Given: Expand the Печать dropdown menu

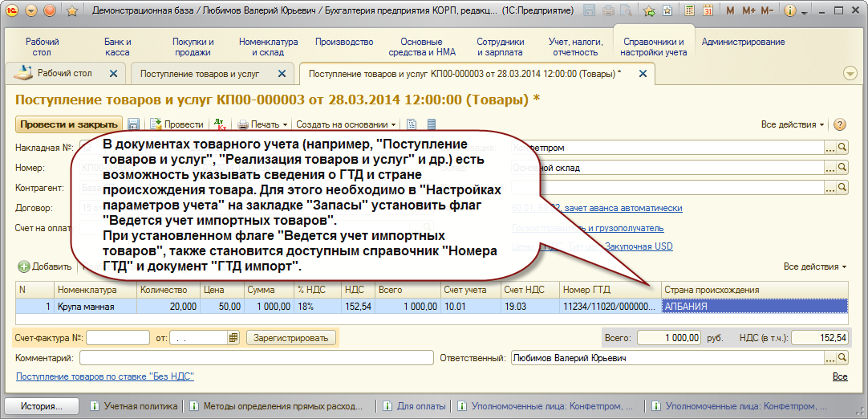Looking at the screenshot, I should 263,124.
